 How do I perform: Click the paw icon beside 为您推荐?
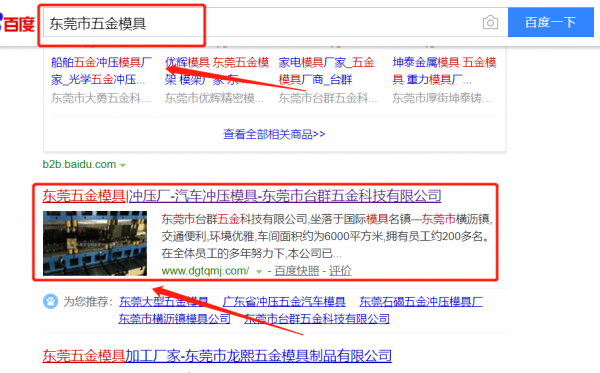point(51,301)
